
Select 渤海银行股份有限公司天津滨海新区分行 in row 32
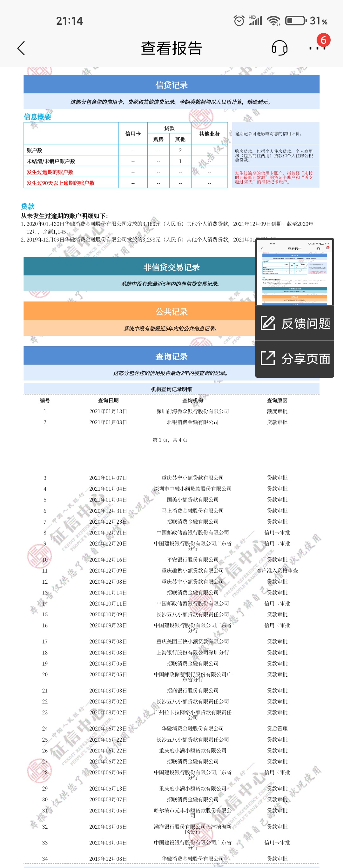[192, 829]
